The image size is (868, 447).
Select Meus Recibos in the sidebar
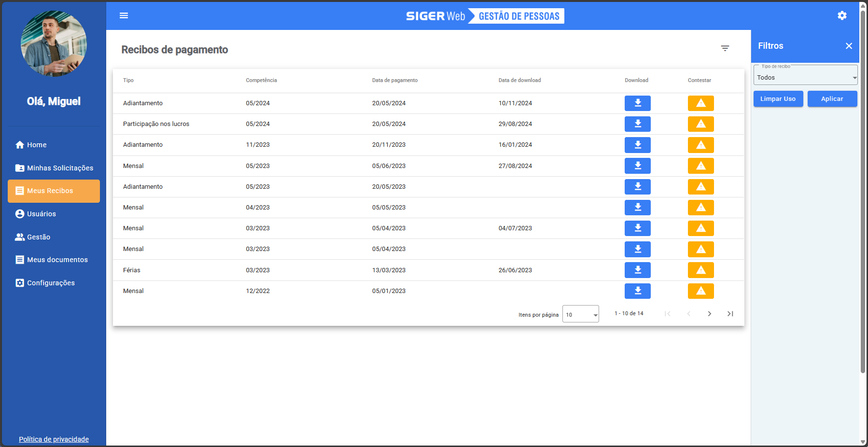tap(54, 191)
